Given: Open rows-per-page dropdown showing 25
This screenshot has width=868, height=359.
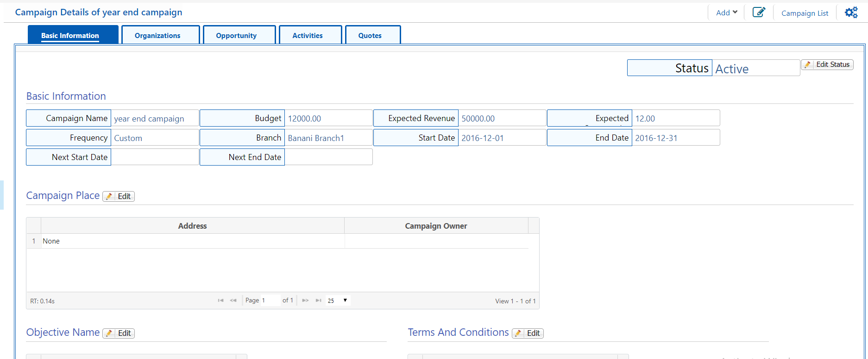Looking at the screenshot, I should 338,301.
